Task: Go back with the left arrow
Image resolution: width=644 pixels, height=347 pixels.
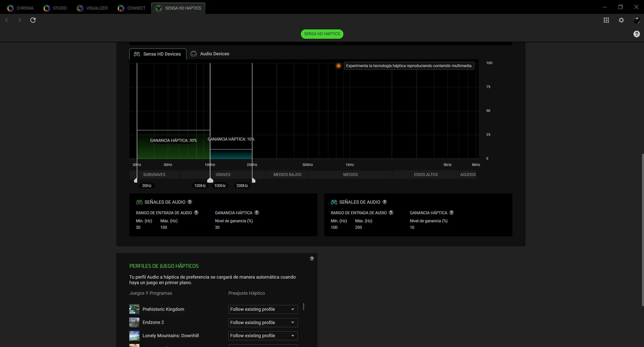Action: (7, 20)
